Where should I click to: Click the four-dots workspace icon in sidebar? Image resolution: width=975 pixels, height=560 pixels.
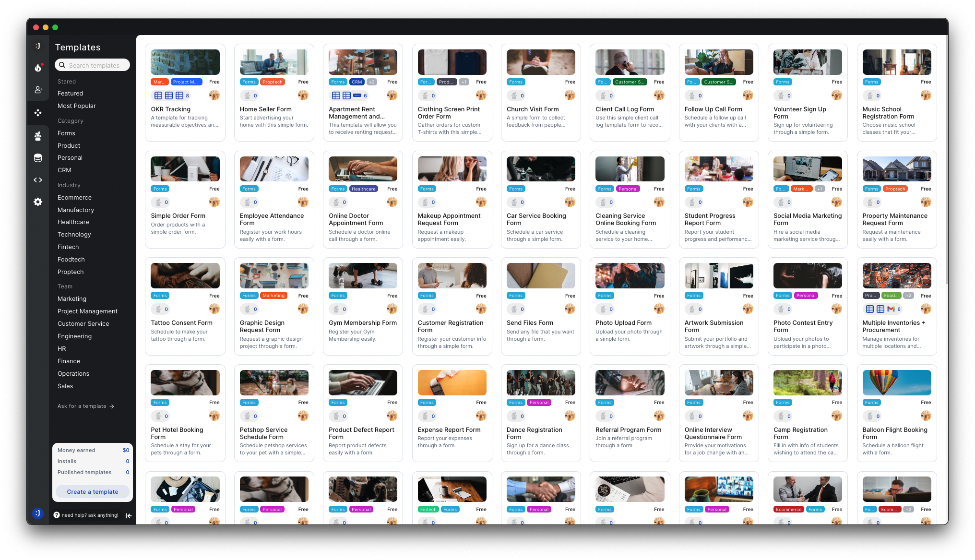point(38,113)
